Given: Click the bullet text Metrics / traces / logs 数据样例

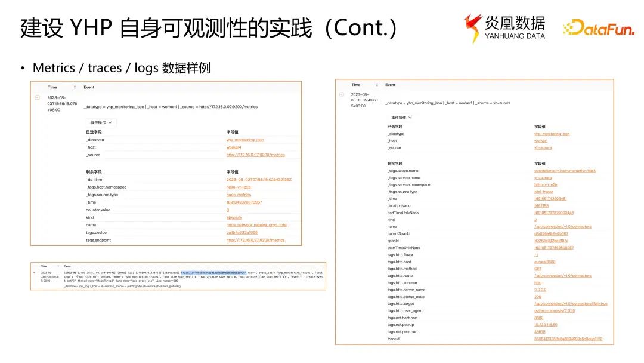Looking at the screenshot, I should tap(122, 68).
